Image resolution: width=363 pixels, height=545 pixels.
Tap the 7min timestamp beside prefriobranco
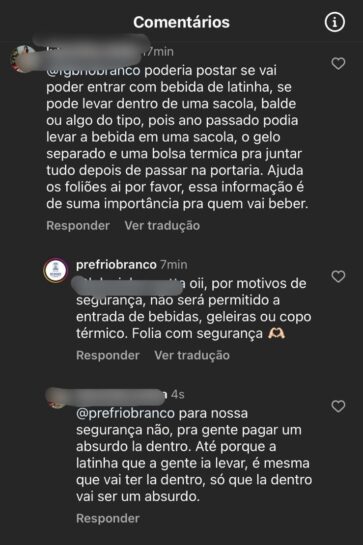174,265
